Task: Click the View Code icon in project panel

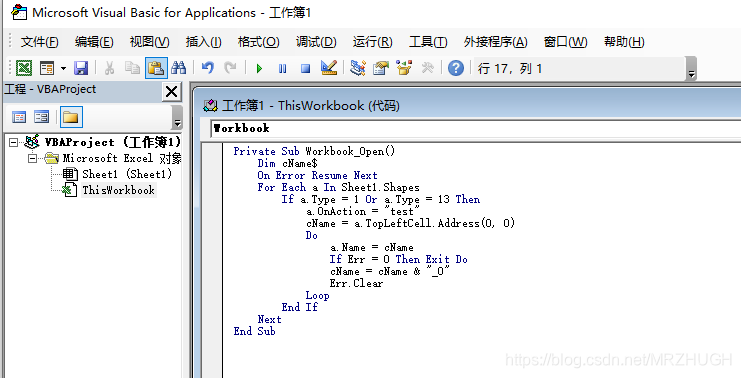Action: click(19, 117)
